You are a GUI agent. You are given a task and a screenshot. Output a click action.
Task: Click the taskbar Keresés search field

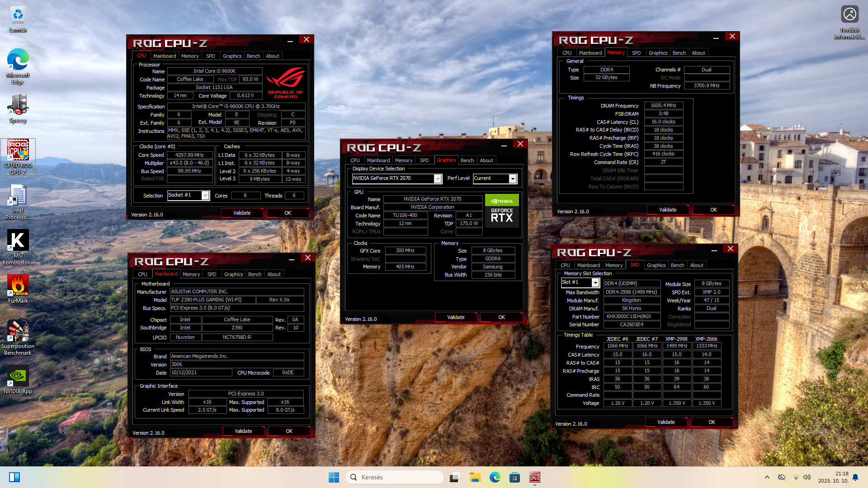pyautogui.click(x=394, y=477)
